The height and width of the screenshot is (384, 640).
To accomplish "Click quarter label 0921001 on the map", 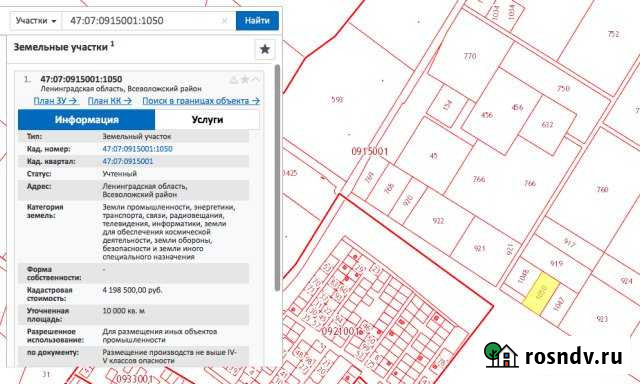I will [x=341, y=331].
